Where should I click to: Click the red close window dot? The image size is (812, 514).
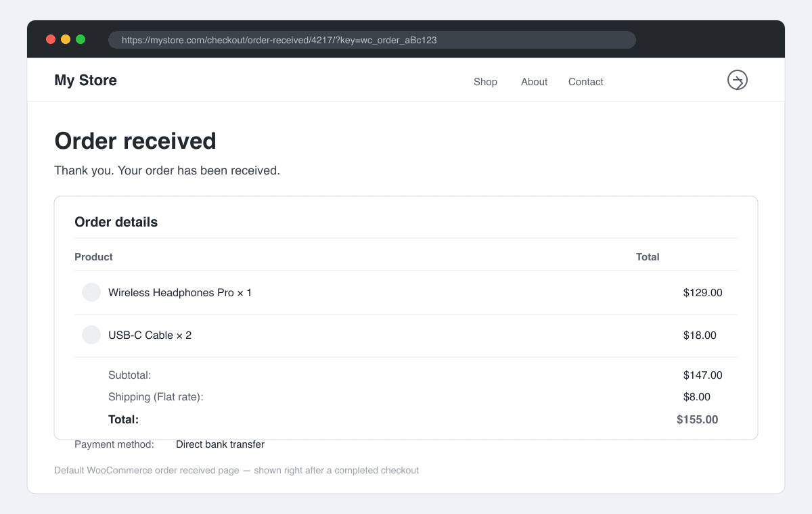[x=51, y=39]
